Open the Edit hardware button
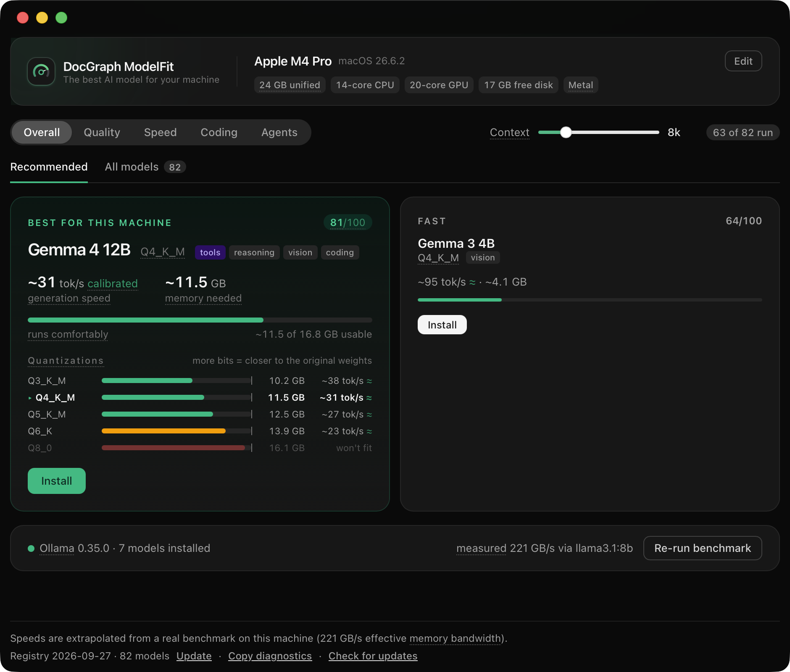The image size is (790, 672). click(x=743, y=61)
